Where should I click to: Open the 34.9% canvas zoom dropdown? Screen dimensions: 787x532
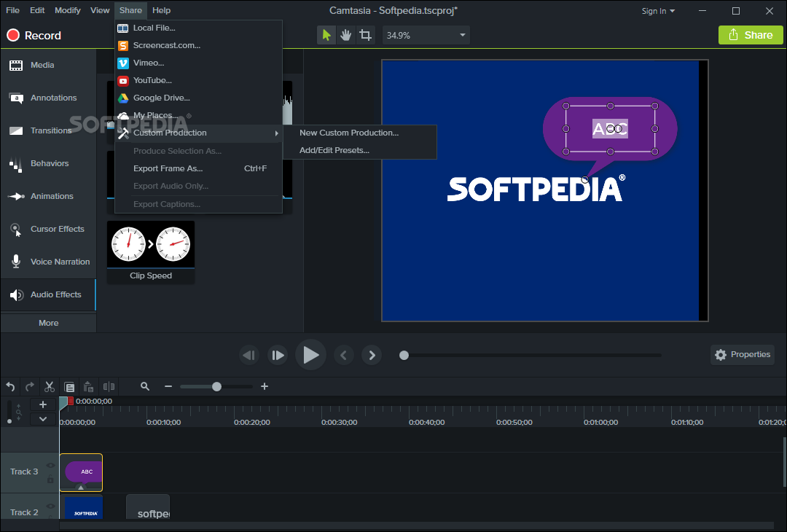[x=426, y=35]
